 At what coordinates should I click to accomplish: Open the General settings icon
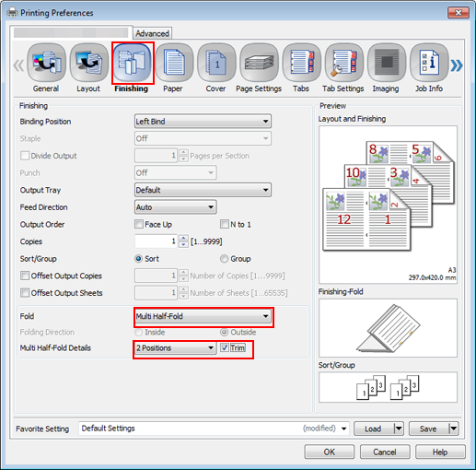tap(46, 63)
